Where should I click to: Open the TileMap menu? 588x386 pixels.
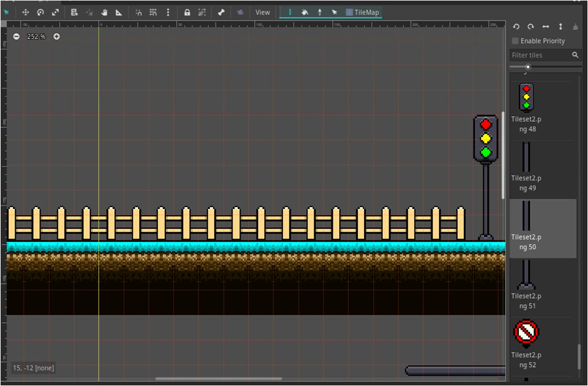(x=363, y=12)
